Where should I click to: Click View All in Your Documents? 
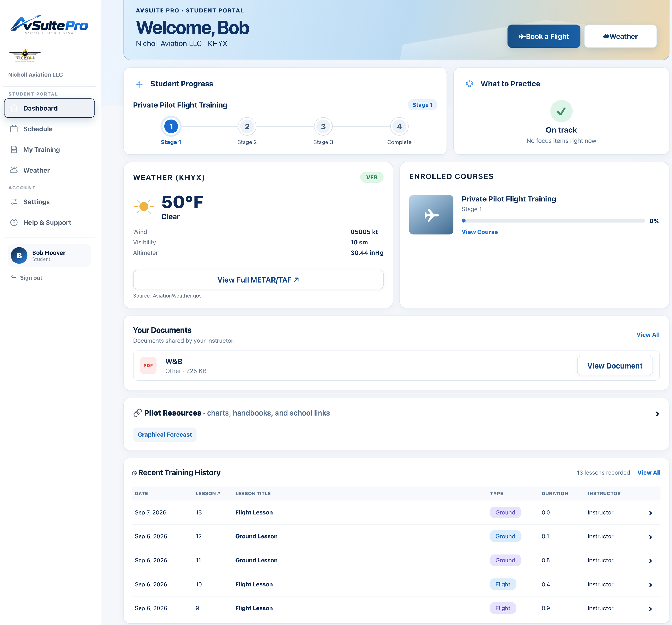(x=648, y=334)
